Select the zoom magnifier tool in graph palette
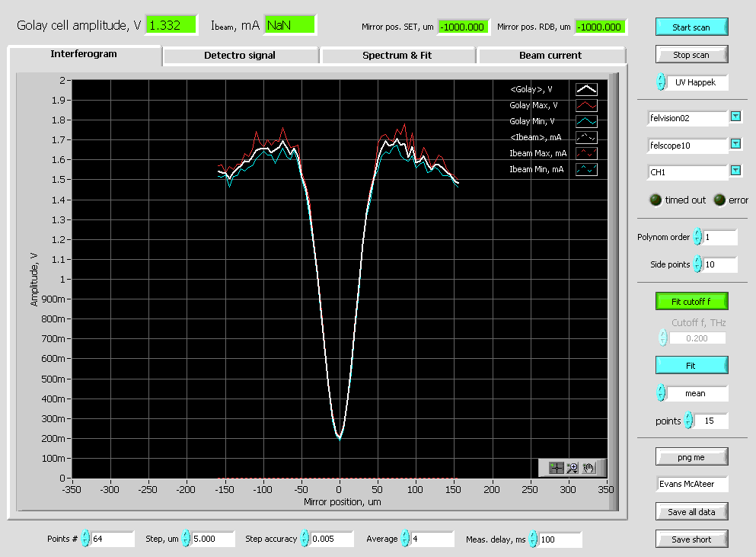 (x=573, y=468)
